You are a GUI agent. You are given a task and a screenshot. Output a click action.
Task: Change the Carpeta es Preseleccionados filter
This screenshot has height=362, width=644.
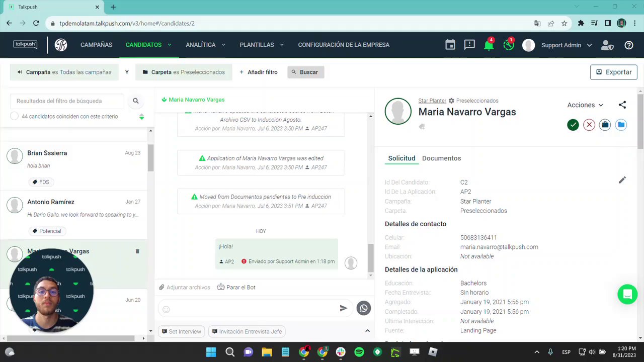[184, 72]
